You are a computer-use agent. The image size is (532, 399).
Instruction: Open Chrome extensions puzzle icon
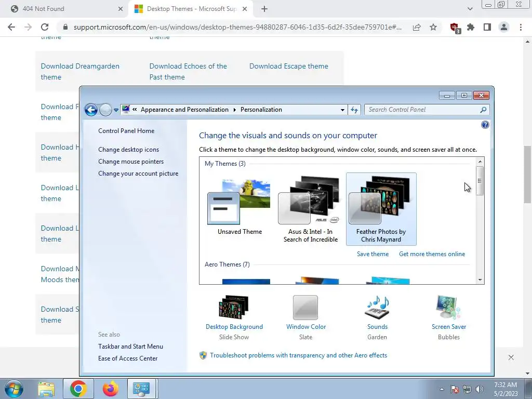click(x=471, y=27)
